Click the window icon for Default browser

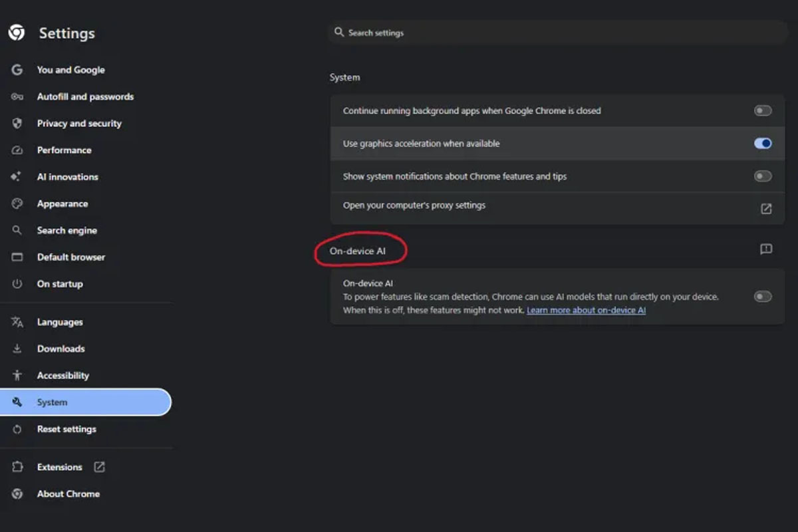[17, 257]
